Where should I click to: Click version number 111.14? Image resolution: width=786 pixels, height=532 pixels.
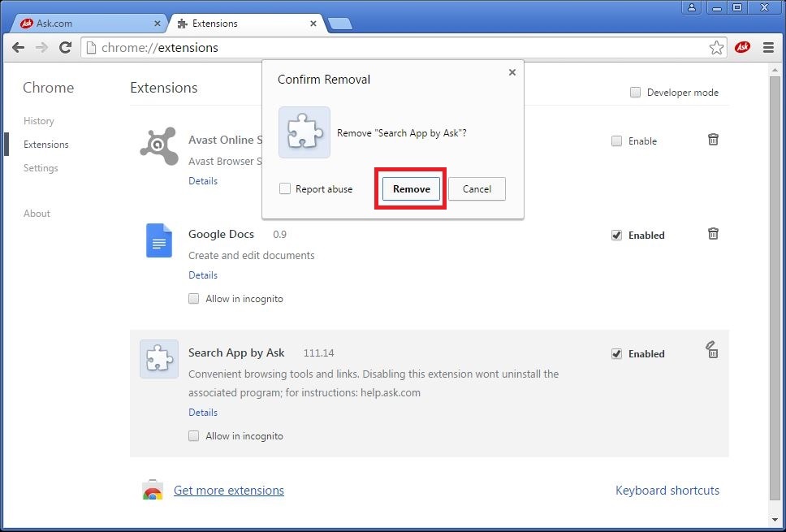coord(319,353)
